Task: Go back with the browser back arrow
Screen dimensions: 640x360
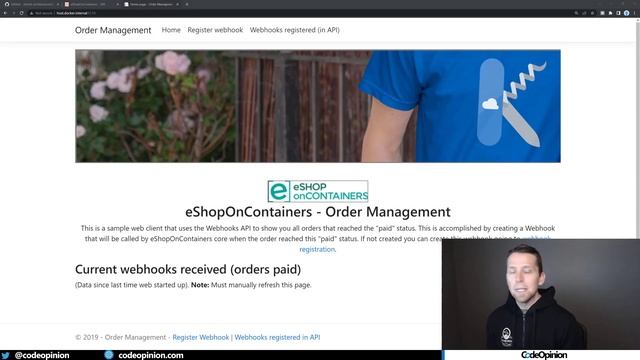Action: pyautogui.click(x=5, y=13)
